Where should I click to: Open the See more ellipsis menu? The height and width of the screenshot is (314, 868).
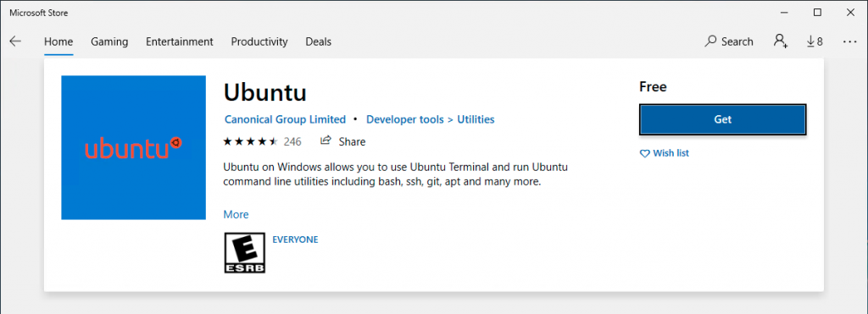coord(849,41)
